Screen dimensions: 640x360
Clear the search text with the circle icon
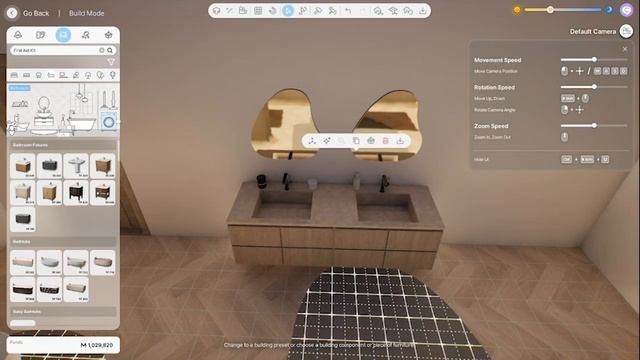pos(102,50)
